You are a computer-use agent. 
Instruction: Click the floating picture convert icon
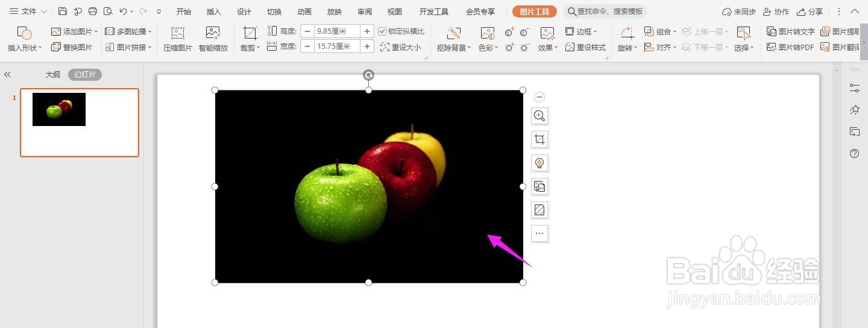coord(539,186)
